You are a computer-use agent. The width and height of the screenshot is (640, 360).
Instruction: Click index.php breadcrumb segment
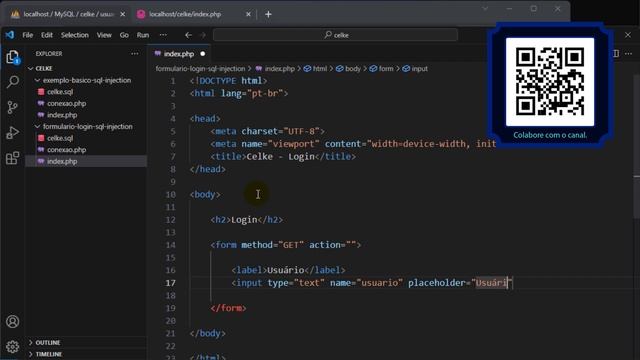280,69
